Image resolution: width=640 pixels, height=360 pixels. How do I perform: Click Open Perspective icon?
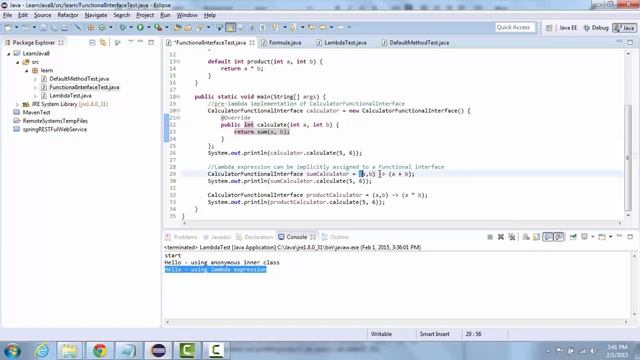(x=549, y=28)
